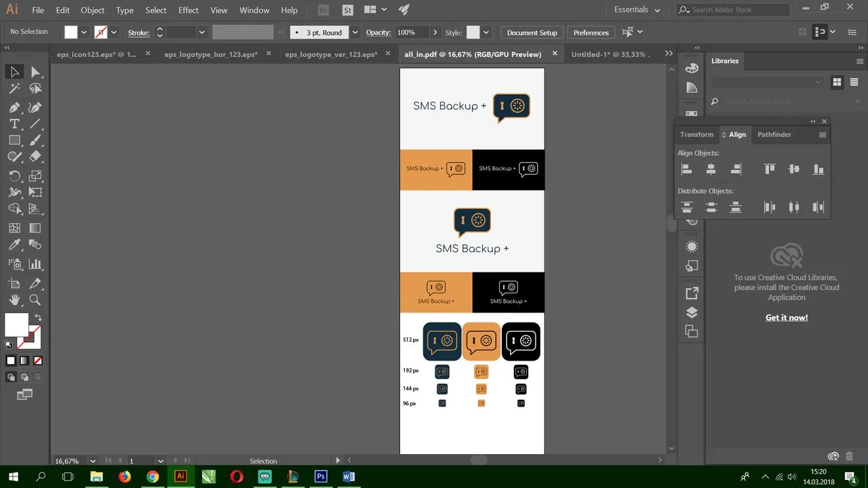The width and height of the screenshot is (868, 488).
Task: Select the Eraser tool
Action: pos(35,157)
